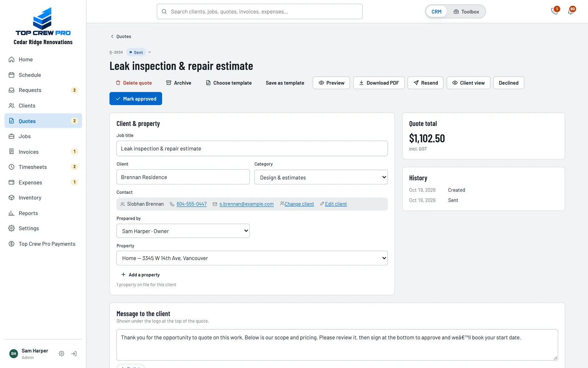Open Top Crew Pro Payments
This screenshot has height=368, width=588.
43,244
